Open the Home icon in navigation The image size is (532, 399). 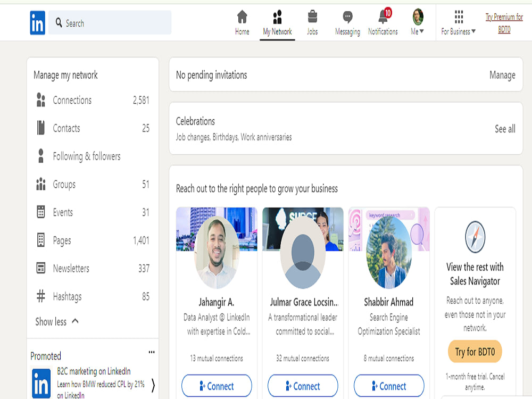coord(242,16)
